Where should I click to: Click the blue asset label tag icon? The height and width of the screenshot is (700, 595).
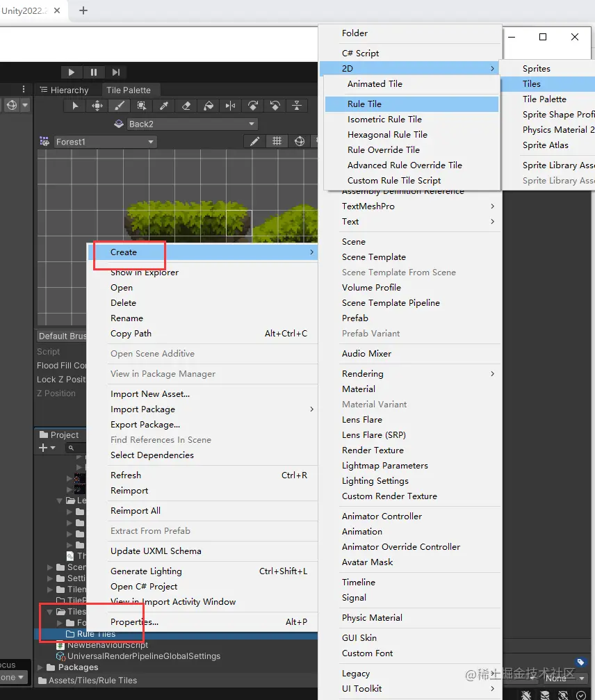click(x=580, y=662)
